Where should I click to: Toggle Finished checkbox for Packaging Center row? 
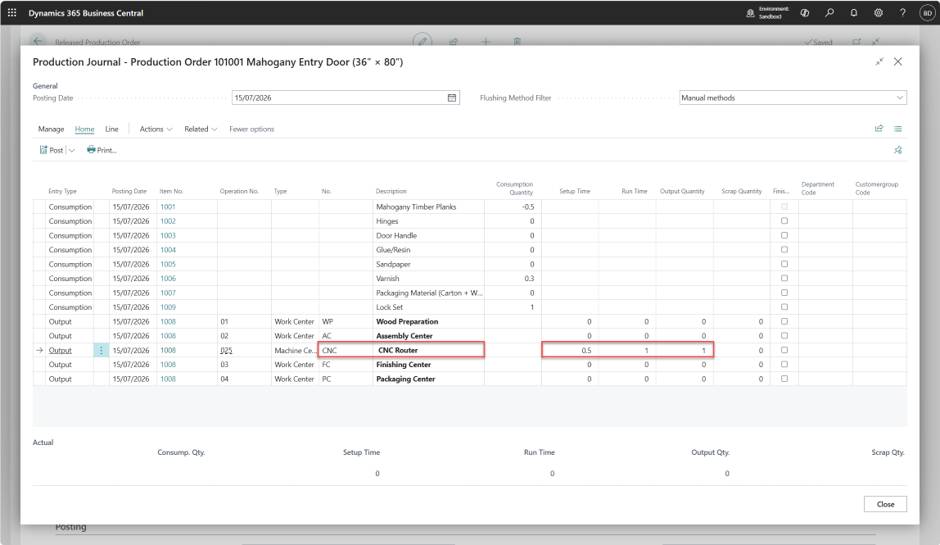tap(784, 379)
